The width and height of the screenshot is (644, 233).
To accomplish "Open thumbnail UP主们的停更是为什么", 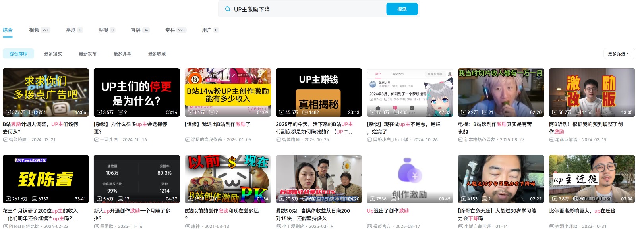I will pyautogui.click(x=137, y=92).
